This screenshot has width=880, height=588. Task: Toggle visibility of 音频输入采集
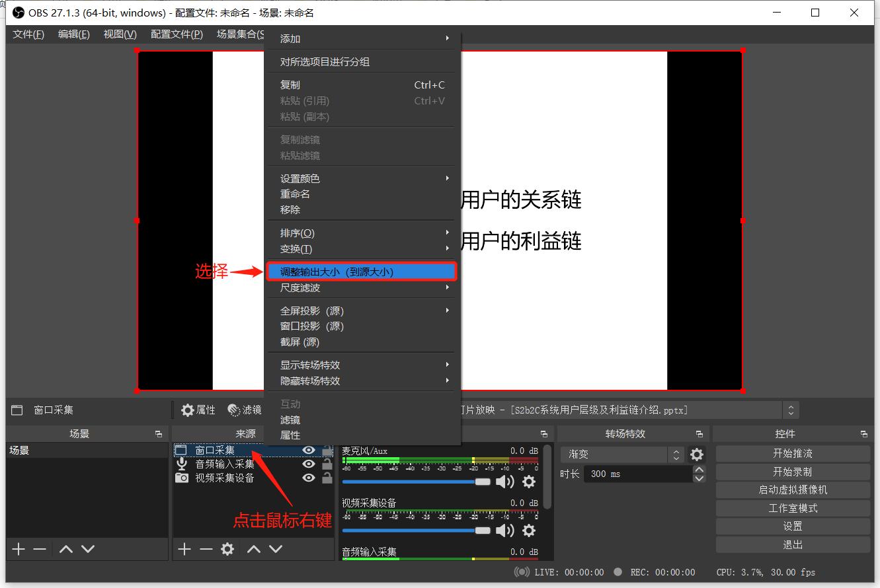[308, 464]
